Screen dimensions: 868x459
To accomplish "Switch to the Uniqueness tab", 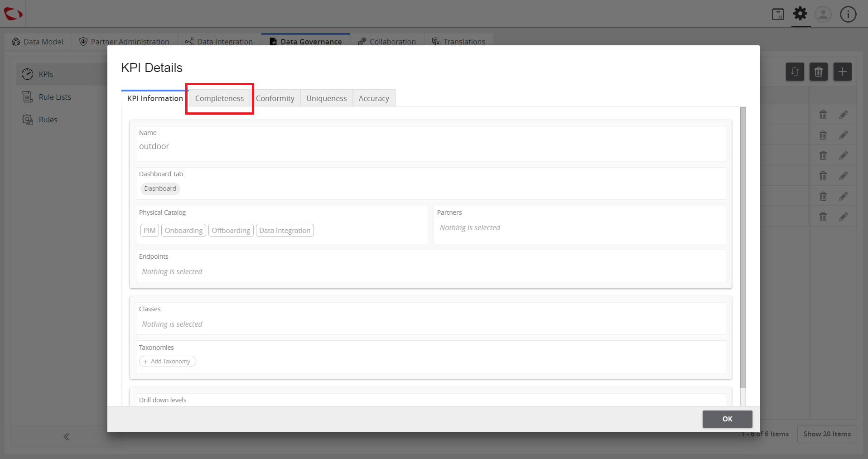I will [326, 98].
